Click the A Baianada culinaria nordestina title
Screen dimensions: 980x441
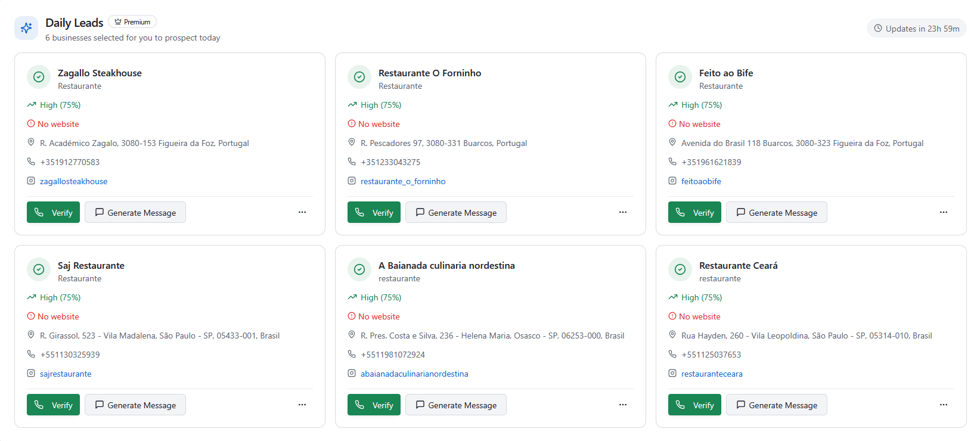(x=446, y=265)
